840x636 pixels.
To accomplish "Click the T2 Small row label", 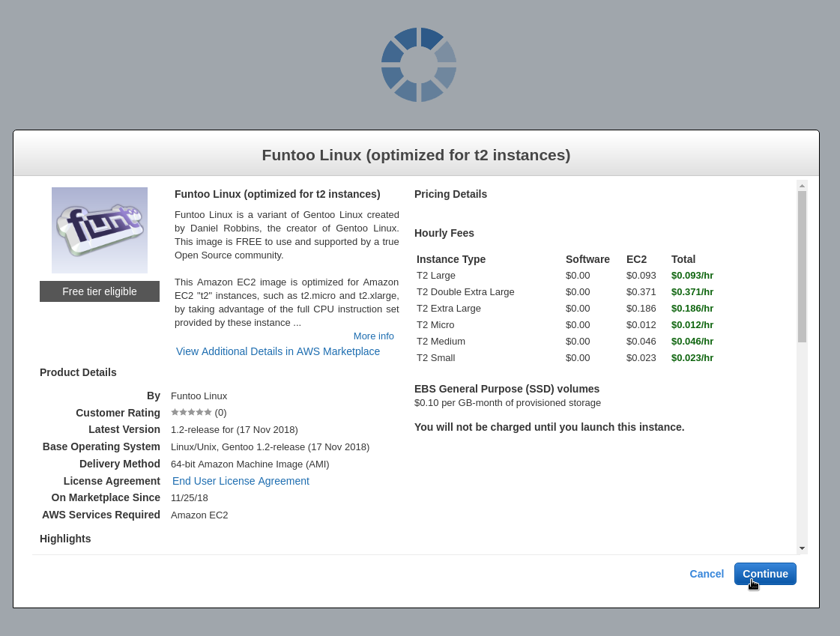I will click(x=436, y=358).
